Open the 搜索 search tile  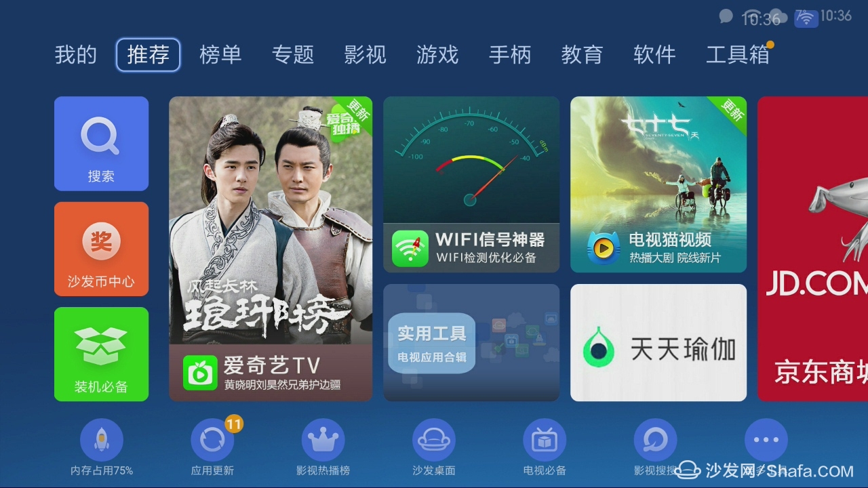click(101, 144)
